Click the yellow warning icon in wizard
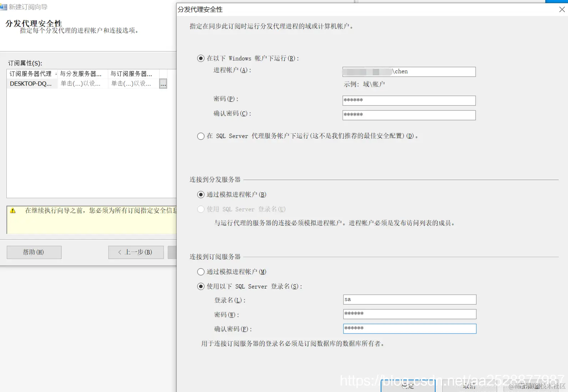This screenshot has height=392, width=568. click(13, 210)
